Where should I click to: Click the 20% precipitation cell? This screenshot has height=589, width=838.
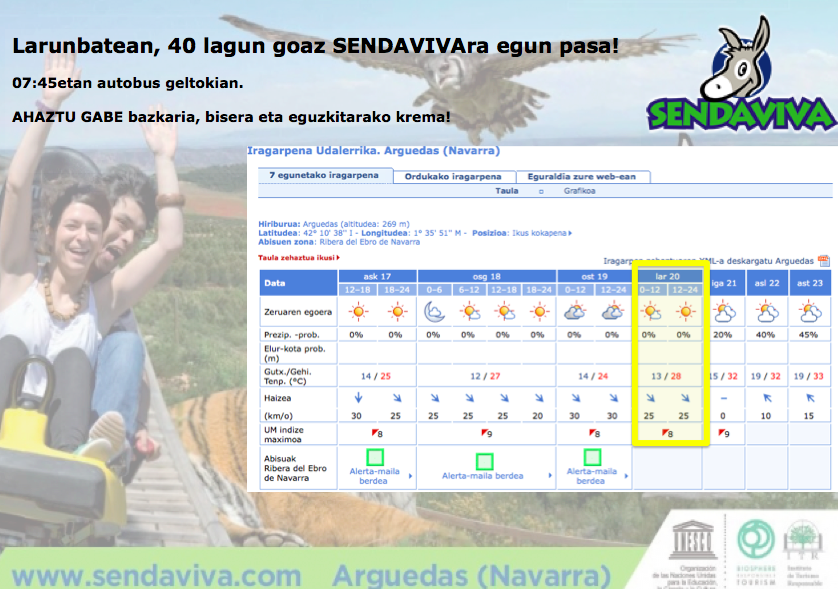(x=723, y=335)
